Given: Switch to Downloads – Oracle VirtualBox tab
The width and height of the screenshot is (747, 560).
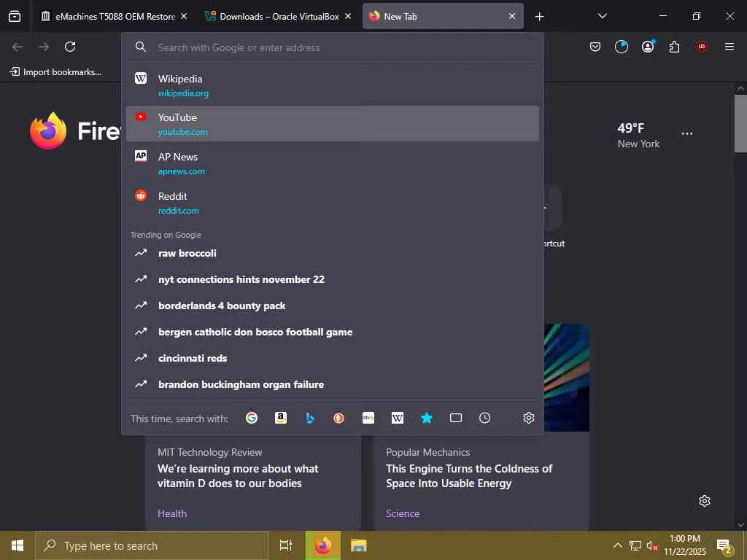Looking at the screenshot, I should click(x=278, y=16).
